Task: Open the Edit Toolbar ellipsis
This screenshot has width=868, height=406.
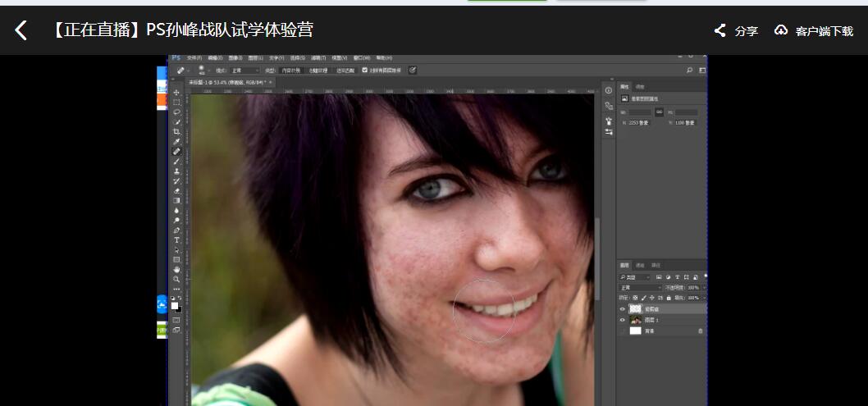Action: click(x=176, y=290)
